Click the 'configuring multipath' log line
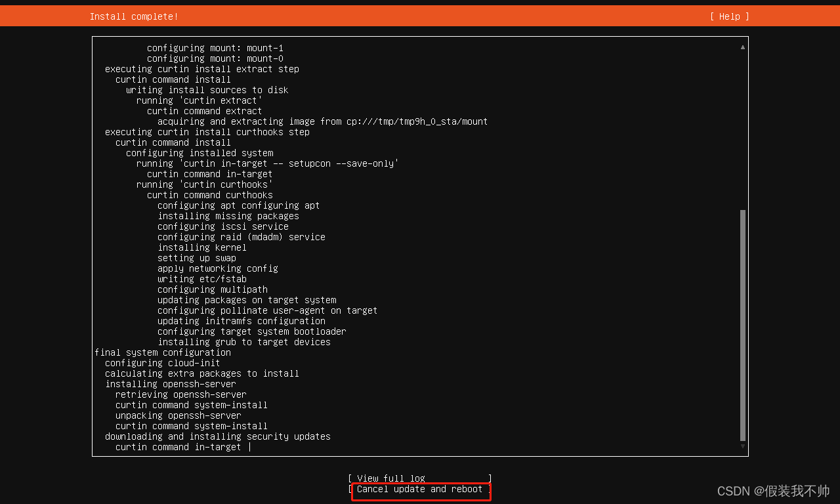The width and height of the screenshot is (840, 504). [213, 289]
